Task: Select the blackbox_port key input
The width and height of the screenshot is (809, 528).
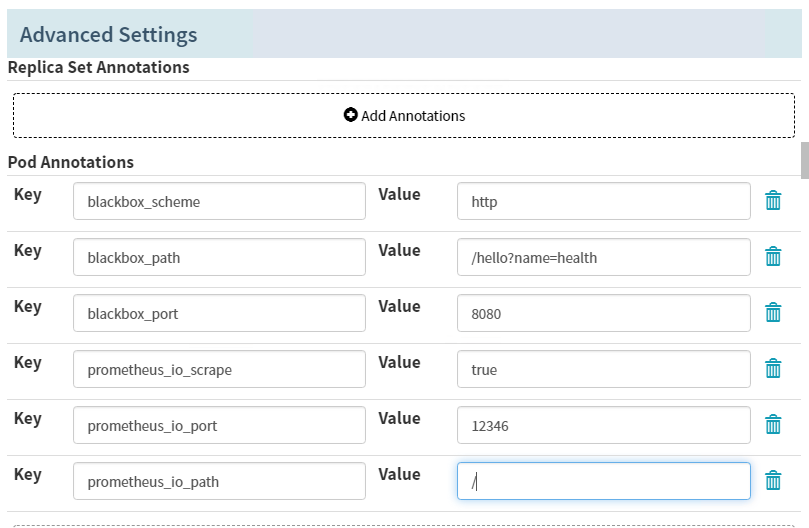Action: pos(219,313)
